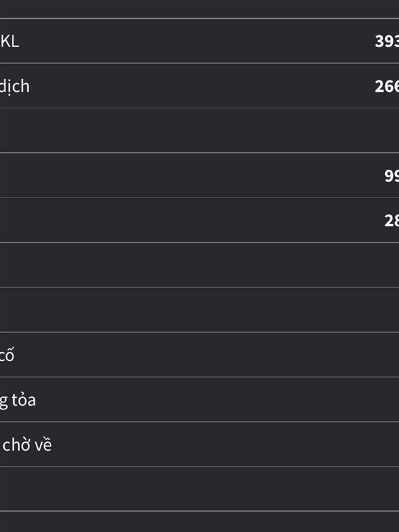Click the "KL" row label
This screenshot has width=399, height=532.
click(x=10, y=41)
